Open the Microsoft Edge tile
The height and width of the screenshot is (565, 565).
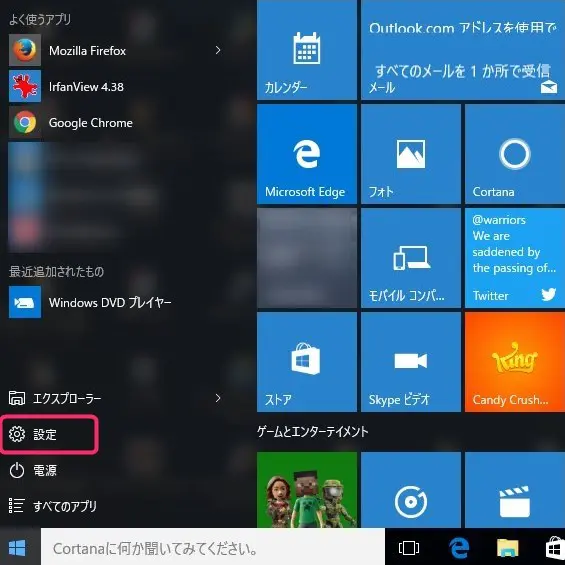[307, 154]
